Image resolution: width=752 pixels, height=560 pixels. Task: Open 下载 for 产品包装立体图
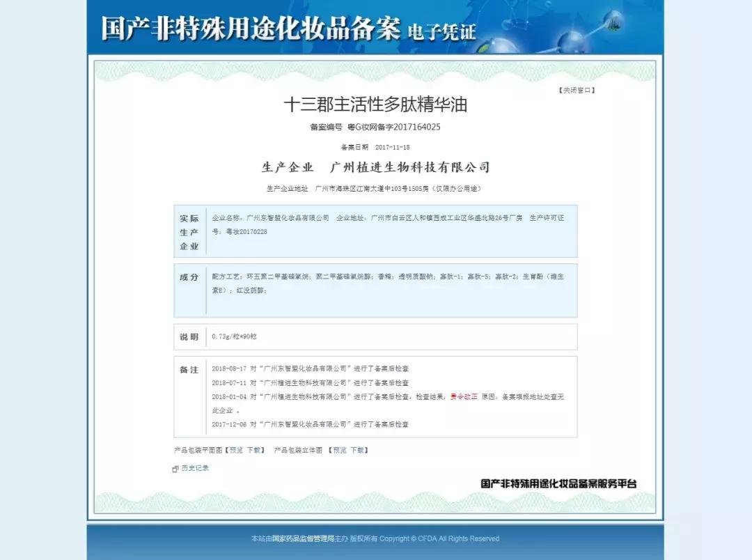[x=356, y=450]
